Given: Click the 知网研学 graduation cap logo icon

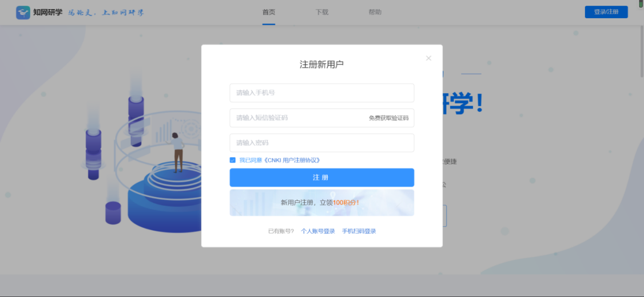Looking at the screenshot, I should pos(23,13).
